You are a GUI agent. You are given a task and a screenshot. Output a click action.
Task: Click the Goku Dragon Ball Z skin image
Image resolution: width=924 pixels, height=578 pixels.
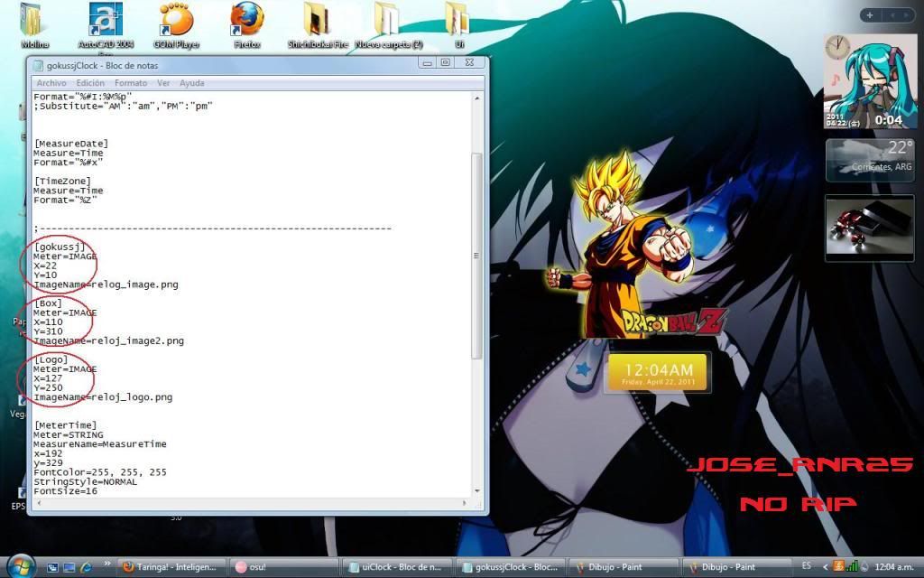coord(635,246)
